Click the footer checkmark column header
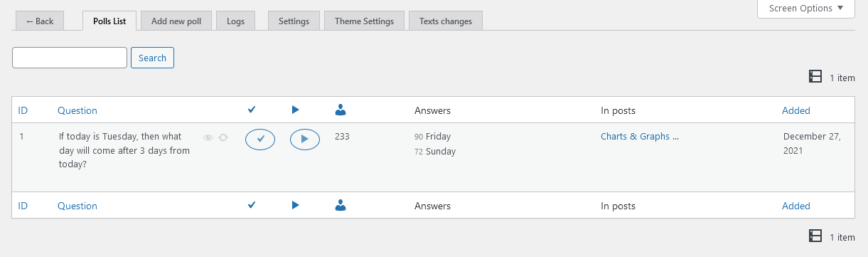 pos(251,205)
